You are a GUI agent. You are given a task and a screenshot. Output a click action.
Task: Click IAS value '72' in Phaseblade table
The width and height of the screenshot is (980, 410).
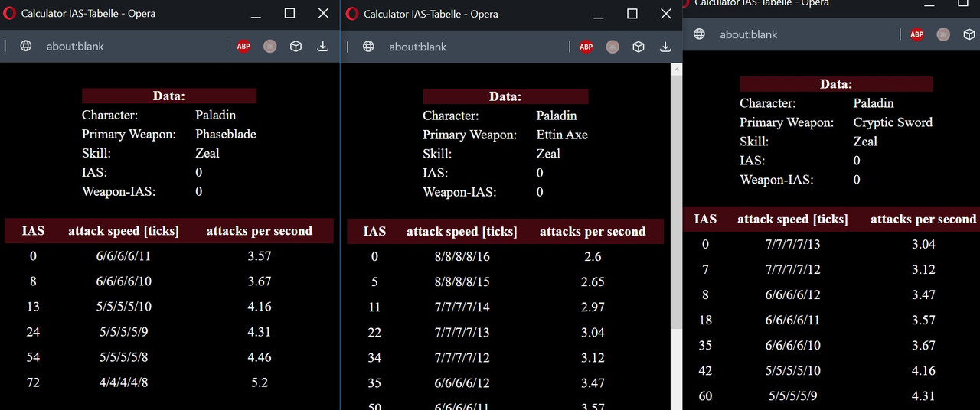click(33, 382)
